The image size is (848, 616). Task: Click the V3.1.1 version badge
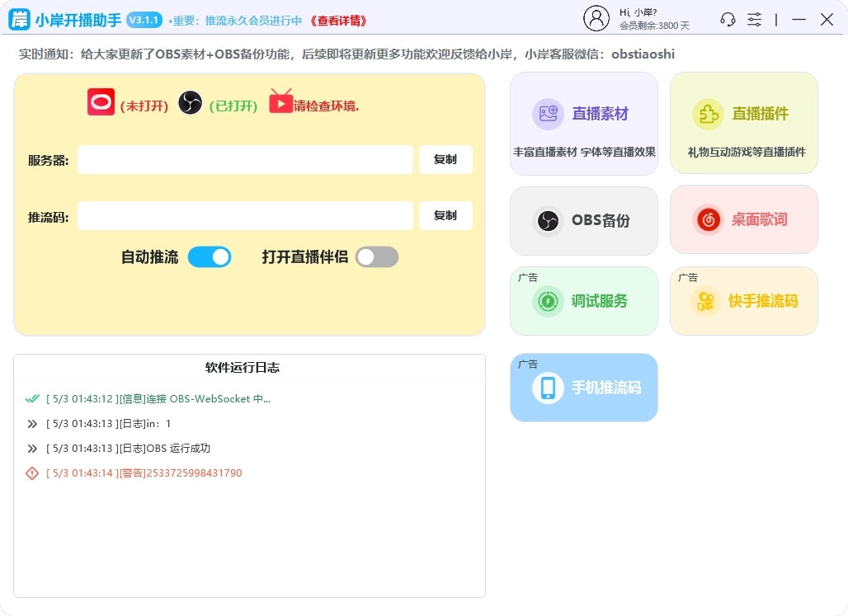(144, 20)
